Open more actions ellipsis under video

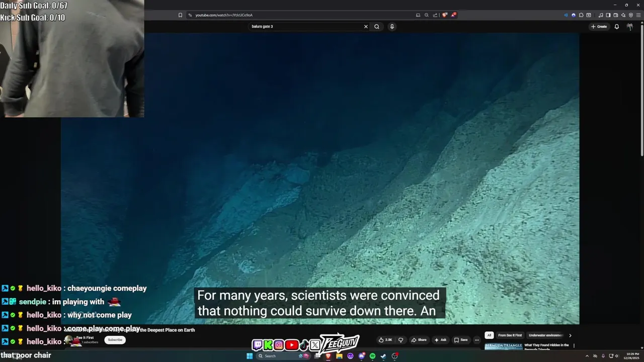click(x=477, y=340)
